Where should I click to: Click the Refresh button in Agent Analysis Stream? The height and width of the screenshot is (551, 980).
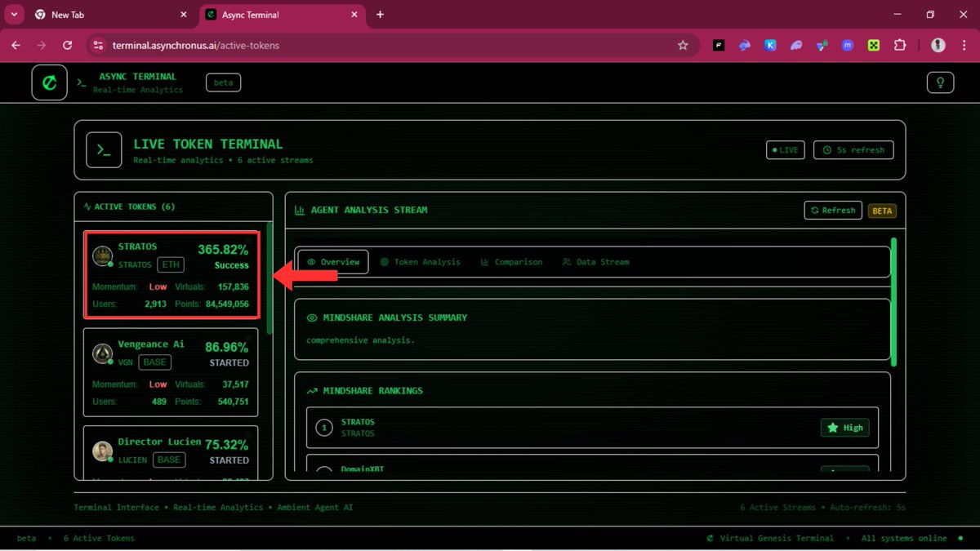833,210
